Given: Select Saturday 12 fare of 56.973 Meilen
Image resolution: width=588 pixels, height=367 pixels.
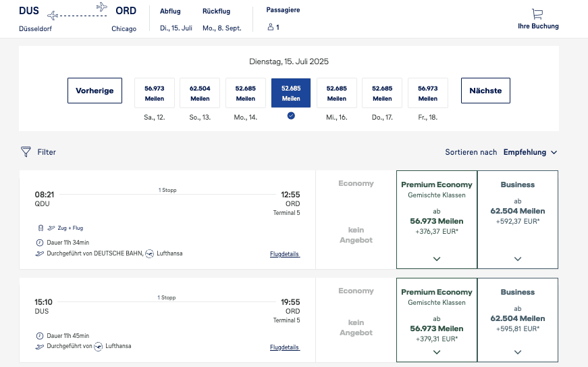Looking at the screenshot, I should 155,93.
